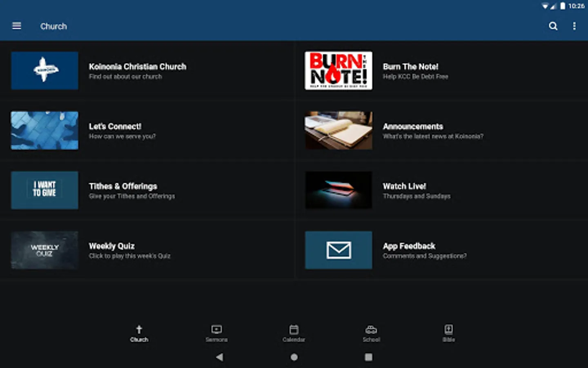This screenshot has width=588, height=368.
Task: Switch to the Sermons tab icon
Action: pos(216,329)
